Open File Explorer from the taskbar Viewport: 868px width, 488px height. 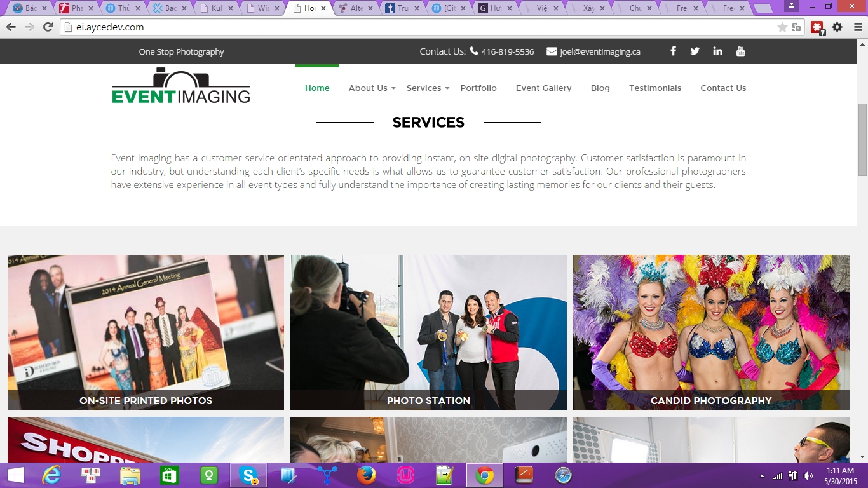(x=130, y=475)
